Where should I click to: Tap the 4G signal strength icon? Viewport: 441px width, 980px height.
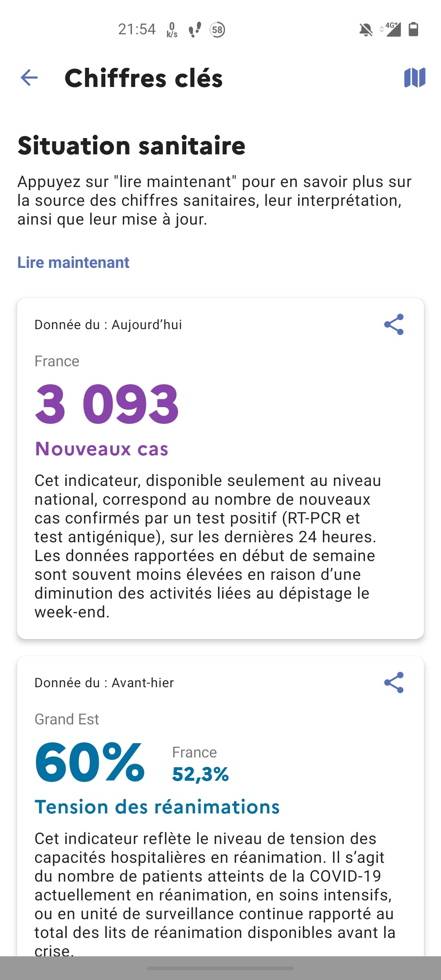391,29
